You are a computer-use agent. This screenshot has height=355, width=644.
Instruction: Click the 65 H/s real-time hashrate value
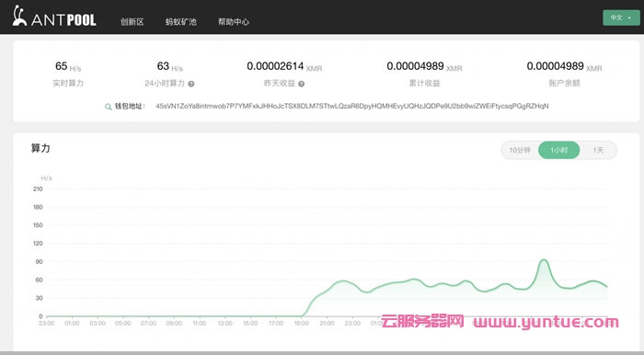click(x=68, y=66)
